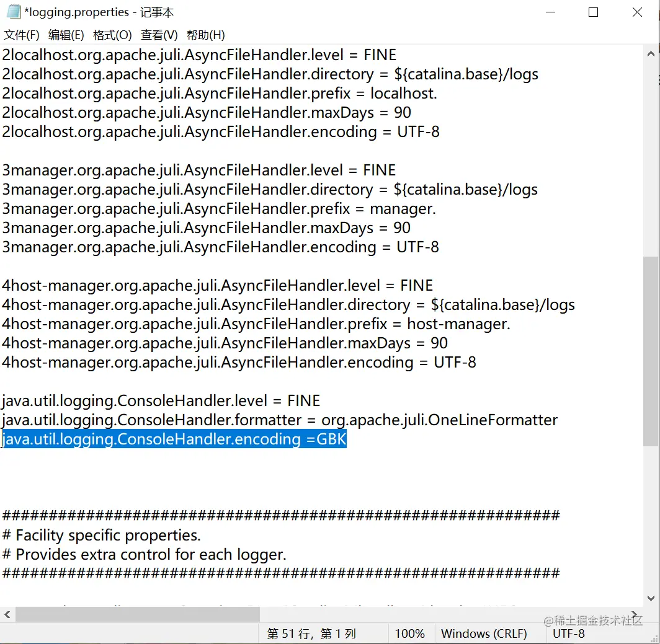Screen dimensions: 660x644
Task: Click the vertical scrollbar down arrow
Action: pos(651,598)
